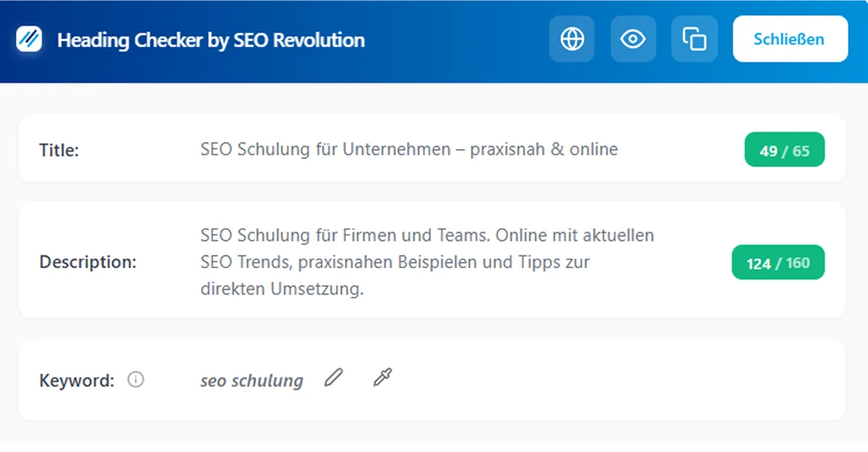868x452 pixels.
Task: Click the keyword text seo schulung
Action: (251, 380)
